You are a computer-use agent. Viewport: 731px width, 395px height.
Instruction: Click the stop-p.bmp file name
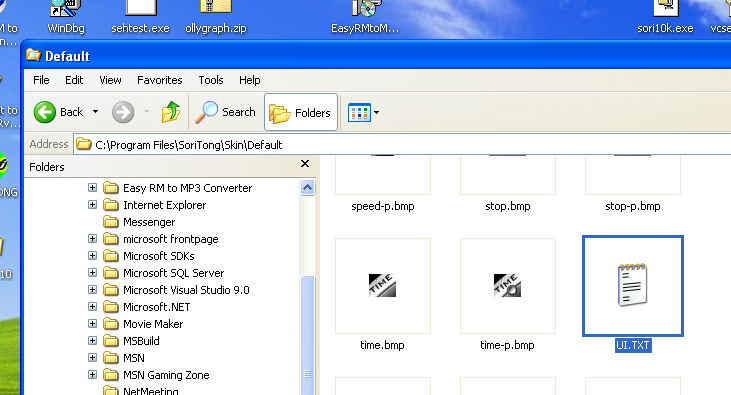tap(633, 206)
